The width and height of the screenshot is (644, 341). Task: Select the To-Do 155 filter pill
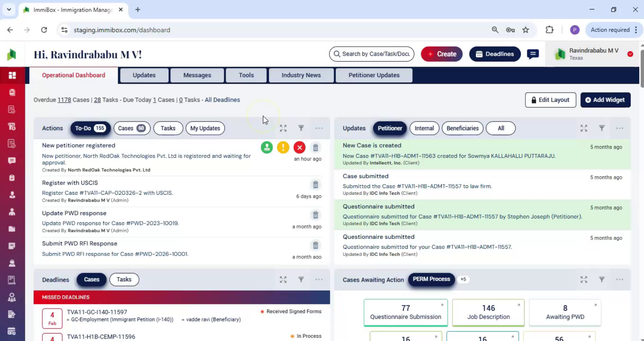90,128
